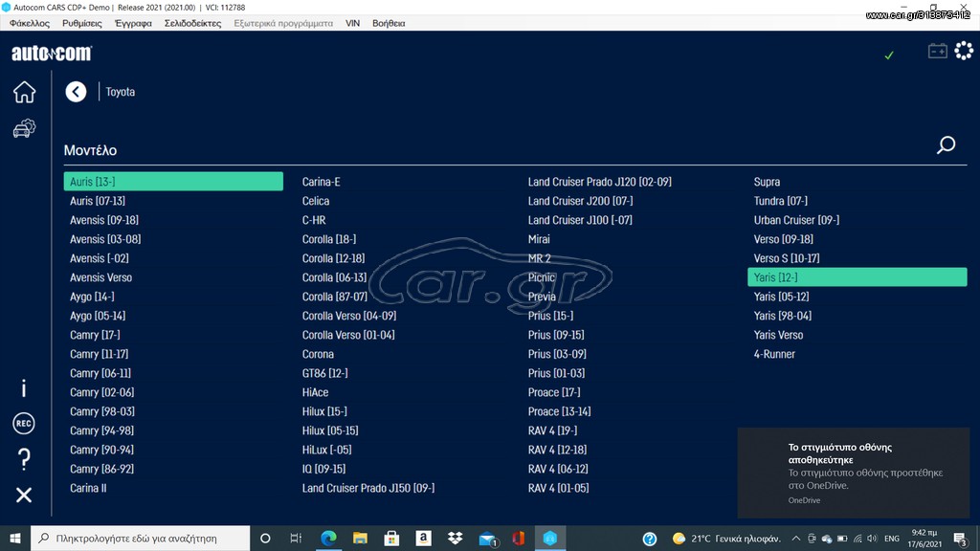Image resolution: width=980 pixels, height=551 pixels.
Task: Open Office taskbar icon
Action: click(518, 538)
